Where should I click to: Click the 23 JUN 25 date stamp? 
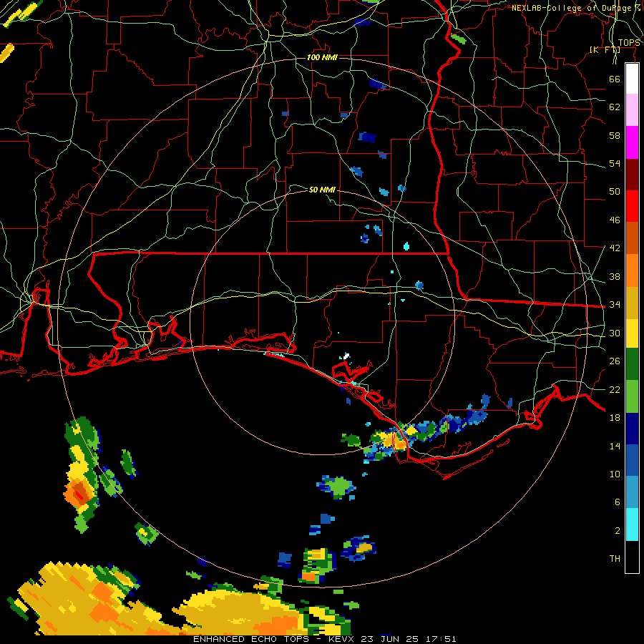tap(390, 639)
